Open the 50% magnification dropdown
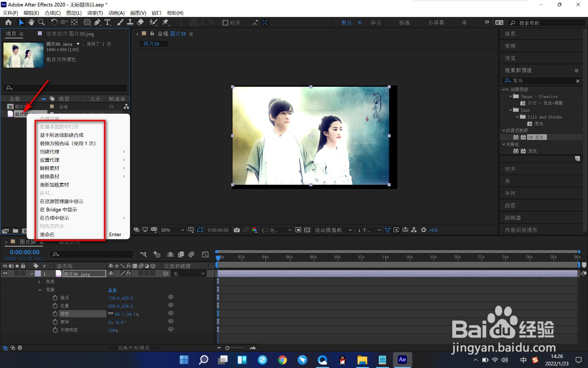588x368 pixels. tap(172, 230)
